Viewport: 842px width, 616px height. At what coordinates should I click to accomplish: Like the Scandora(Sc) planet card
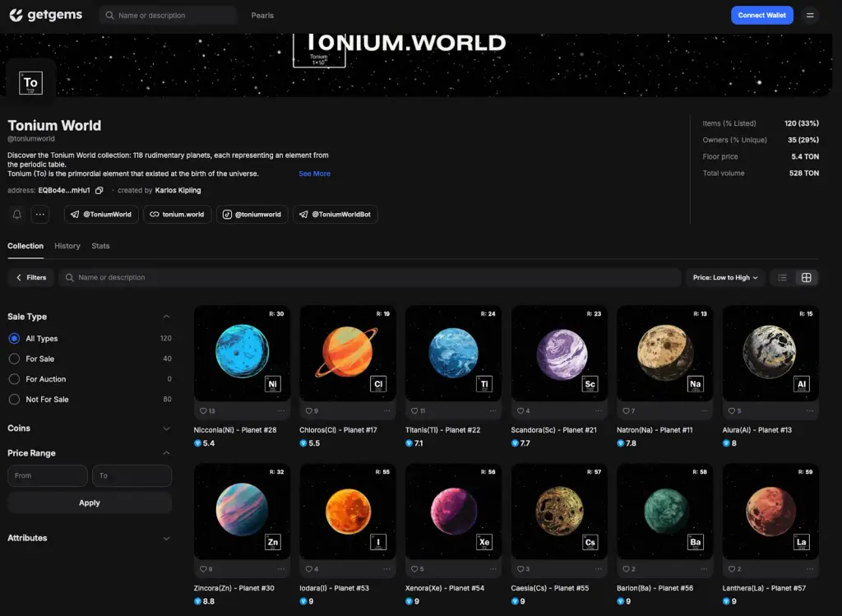click(x=520, y=411)
